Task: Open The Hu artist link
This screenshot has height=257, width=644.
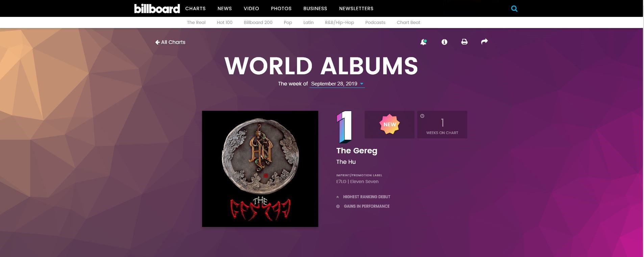Action: coord(346,162)
